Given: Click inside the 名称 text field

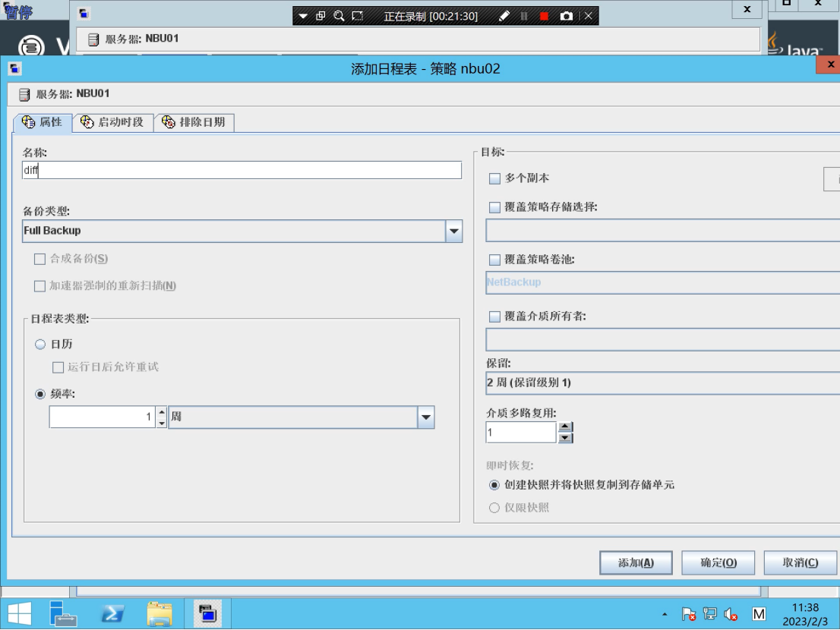Looking at the screenshot, I should 228,170.
